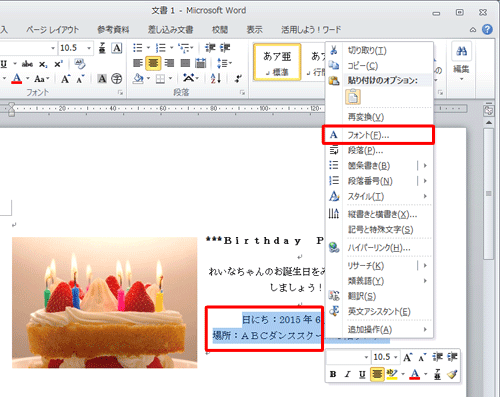Screen dimensions: 500x397
Task: Toggle center alignment in mini toolbar
Action: click(x=377, y=374)
